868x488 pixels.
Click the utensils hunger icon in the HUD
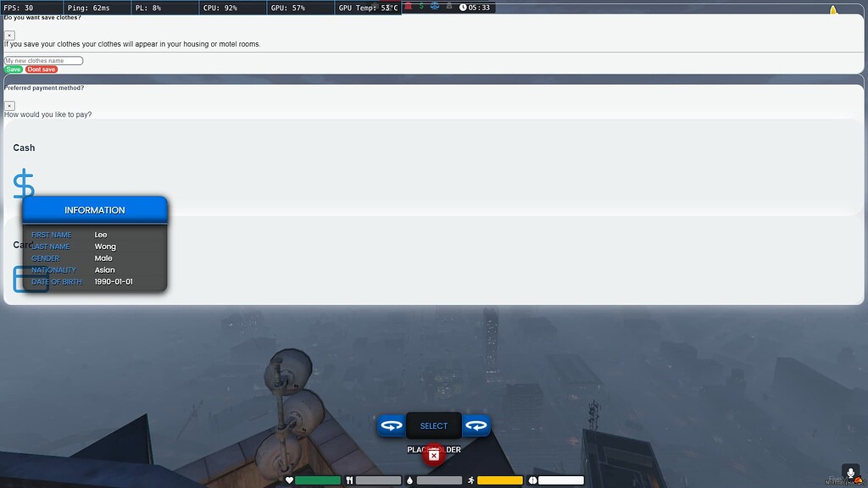click(x=350, y=480)
